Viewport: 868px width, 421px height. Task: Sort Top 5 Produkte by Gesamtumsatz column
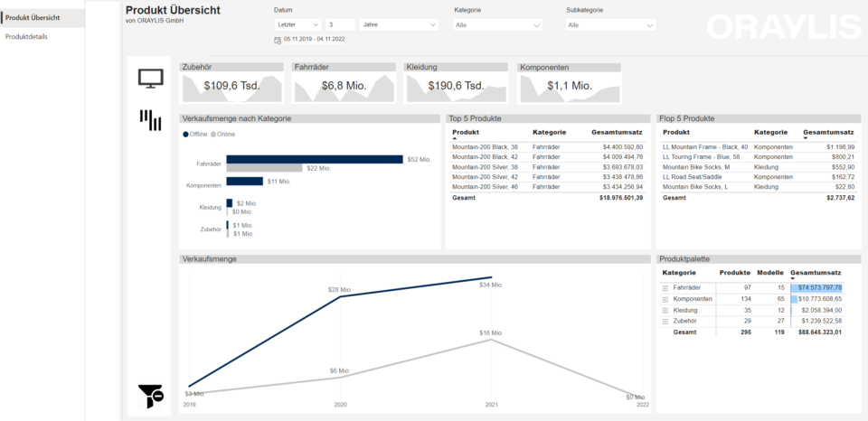(618, 133)
